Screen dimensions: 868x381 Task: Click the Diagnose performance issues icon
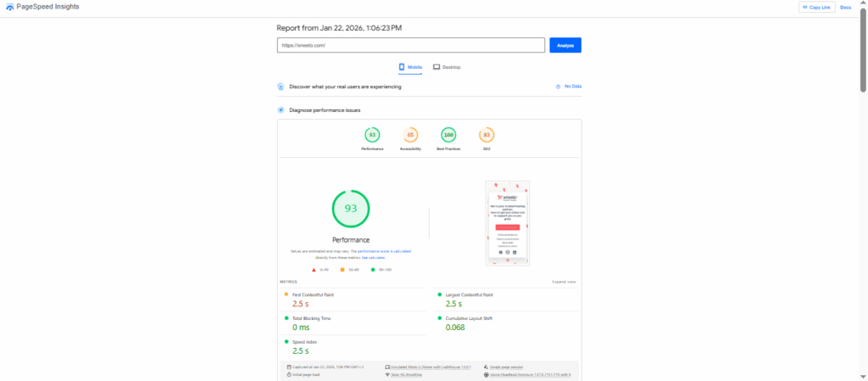(281, 110)
